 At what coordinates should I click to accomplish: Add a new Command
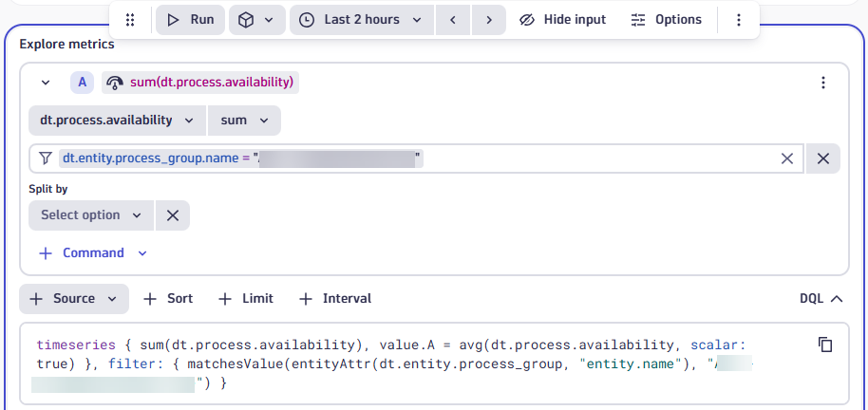[x=93, y=253]
